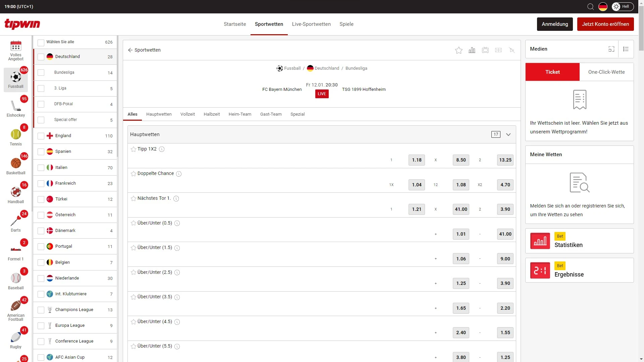Select odds 3.90 for Über/Unter (2.5) under

point(505,284)
